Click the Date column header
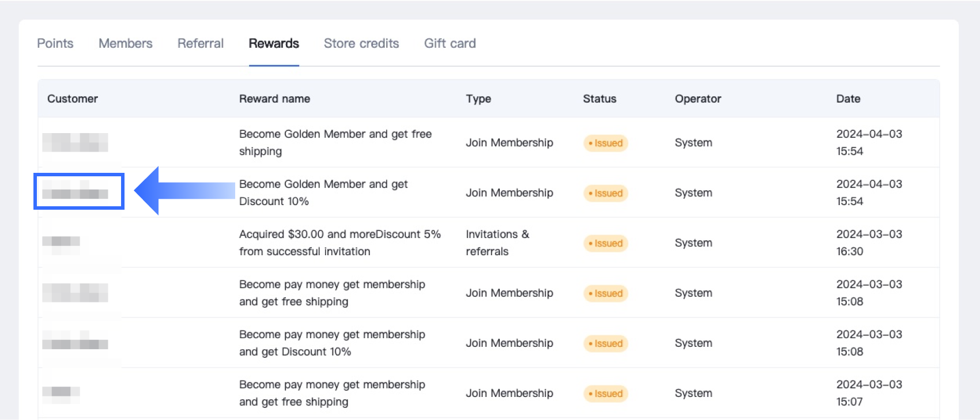980x420 pixels. tap(848, 99)
